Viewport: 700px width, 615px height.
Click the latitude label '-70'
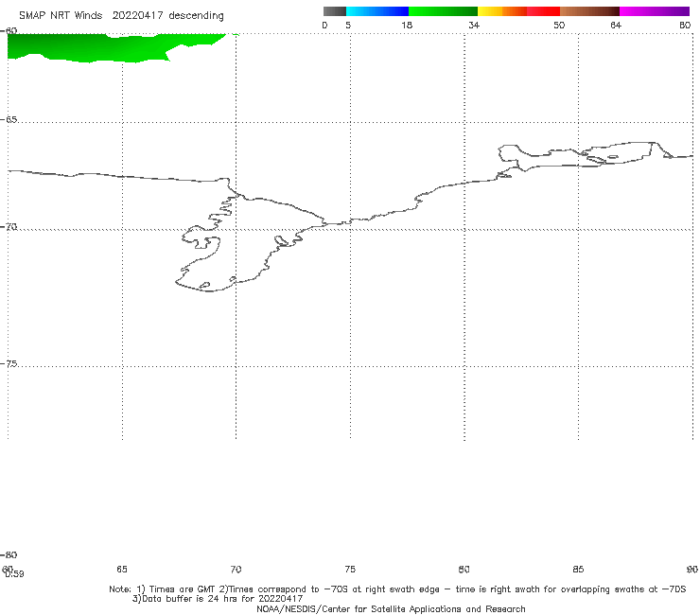pos(9,227)
